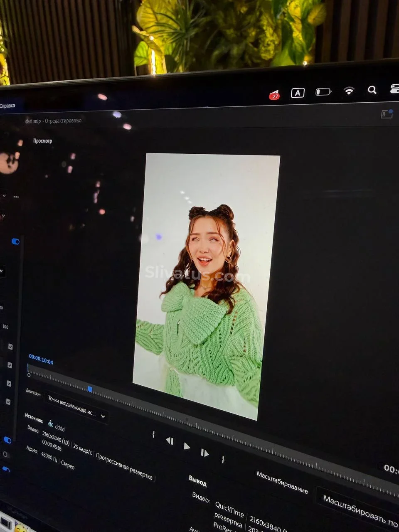Viewport: 399px width, 532px height.
Task: Open the Диапазон range dropdown
Action: tap(76, 407)
